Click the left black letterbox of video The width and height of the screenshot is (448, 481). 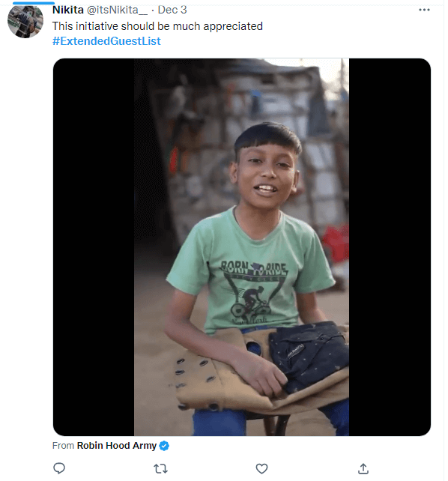point(94,247)
